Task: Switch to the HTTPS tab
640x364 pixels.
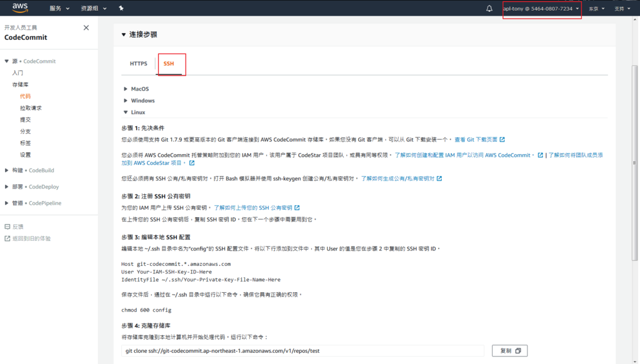Action: click(138, 64)
